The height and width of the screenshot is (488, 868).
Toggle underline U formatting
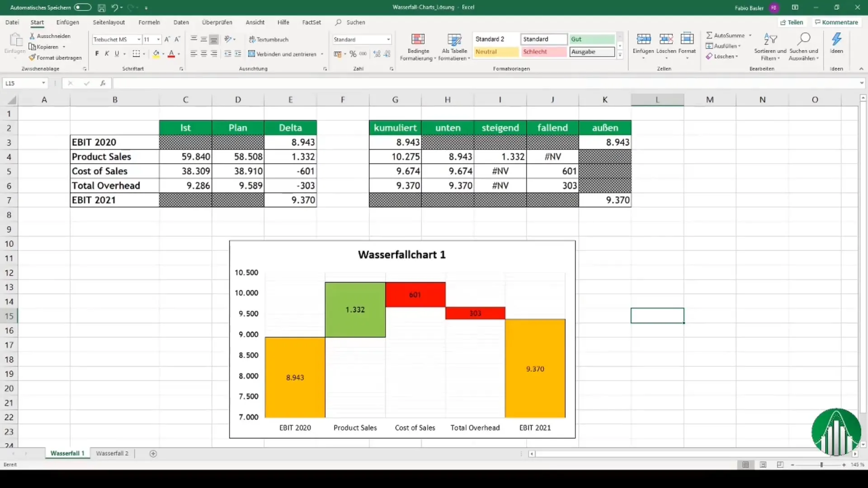coord(117,54)
